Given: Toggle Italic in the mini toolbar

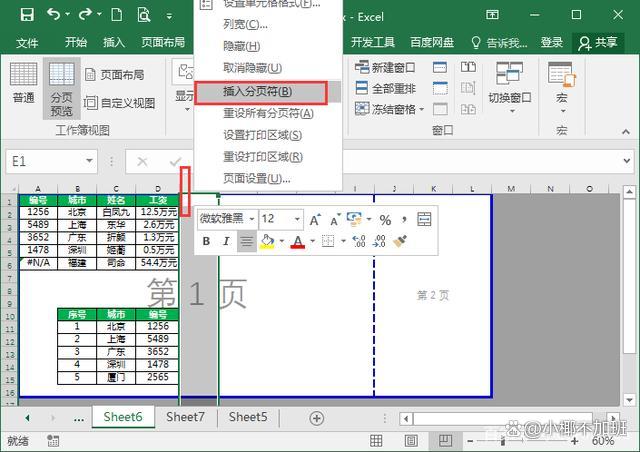Looking at the screenshot, I should tap(226, 241).
